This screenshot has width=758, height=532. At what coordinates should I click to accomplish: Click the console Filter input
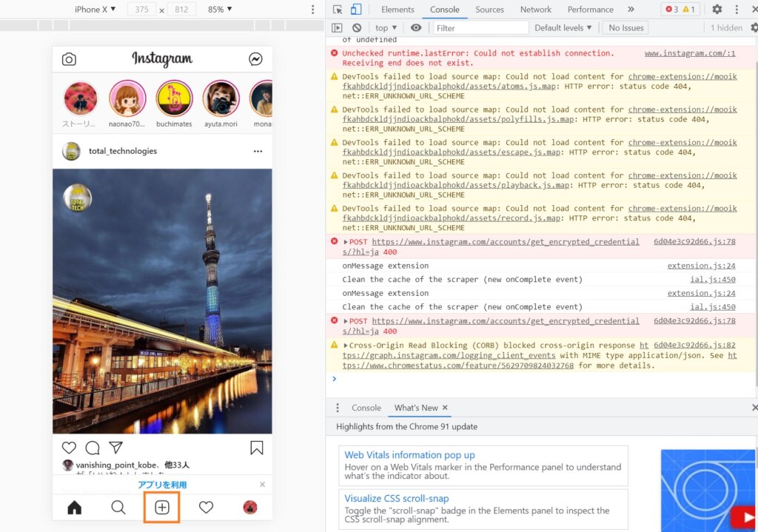click(480, 28)
